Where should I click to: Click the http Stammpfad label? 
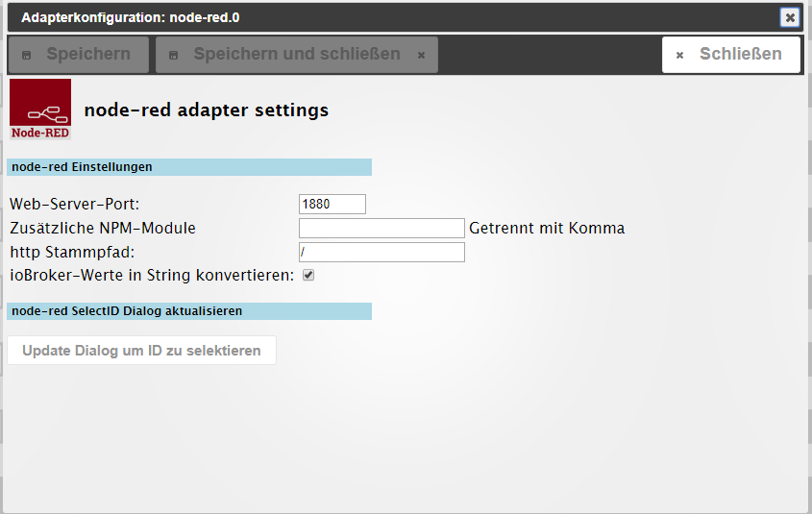click(72, 252)
